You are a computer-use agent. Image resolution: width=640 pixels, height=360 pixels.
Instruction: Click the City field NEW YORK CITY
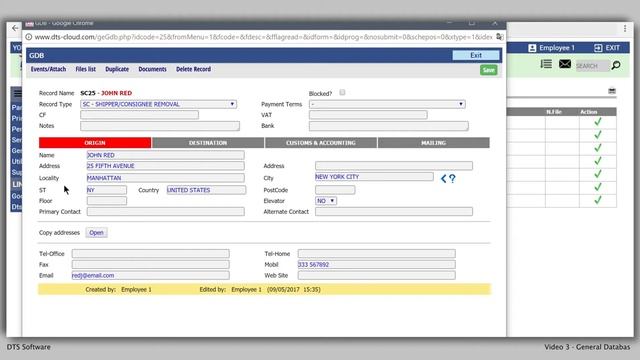click(374, 177)
